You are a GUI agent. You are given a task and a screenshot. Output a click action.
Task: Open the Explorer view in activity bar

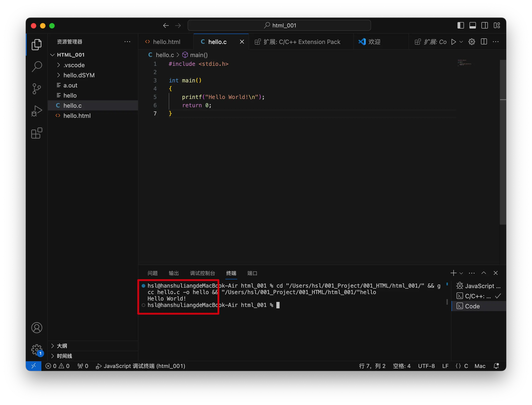tap(37, 45)
